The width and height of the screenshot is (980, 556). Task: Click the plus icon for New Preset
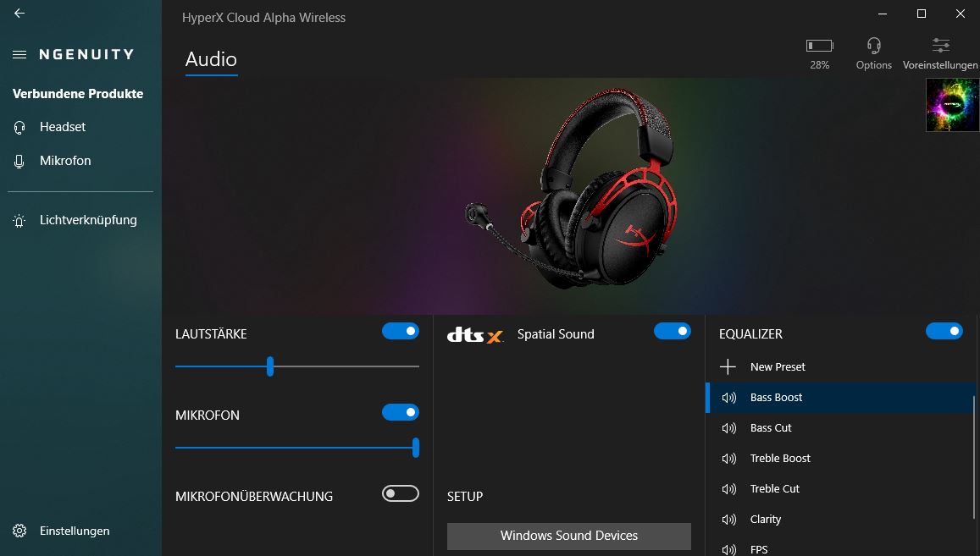(x=728, y=367)
